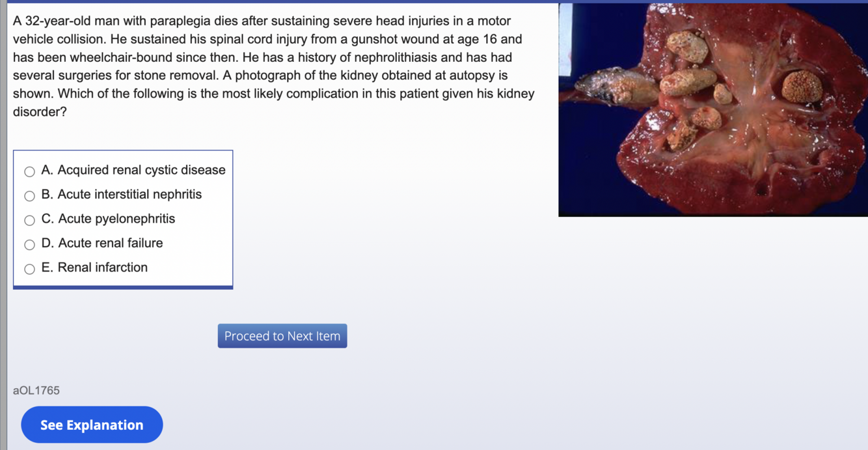Click the answer label 'C. Acute pyelonephritis'

click(x=108, y=219)
